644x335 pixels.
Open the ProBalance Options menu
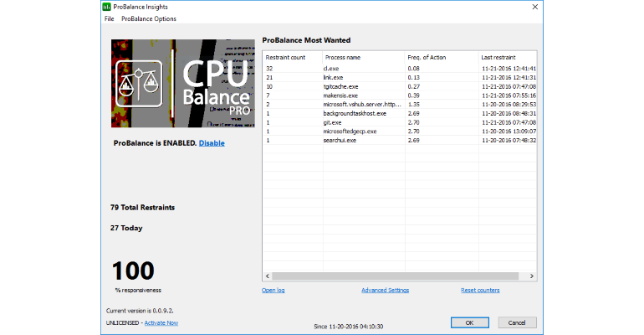point(149,19)
